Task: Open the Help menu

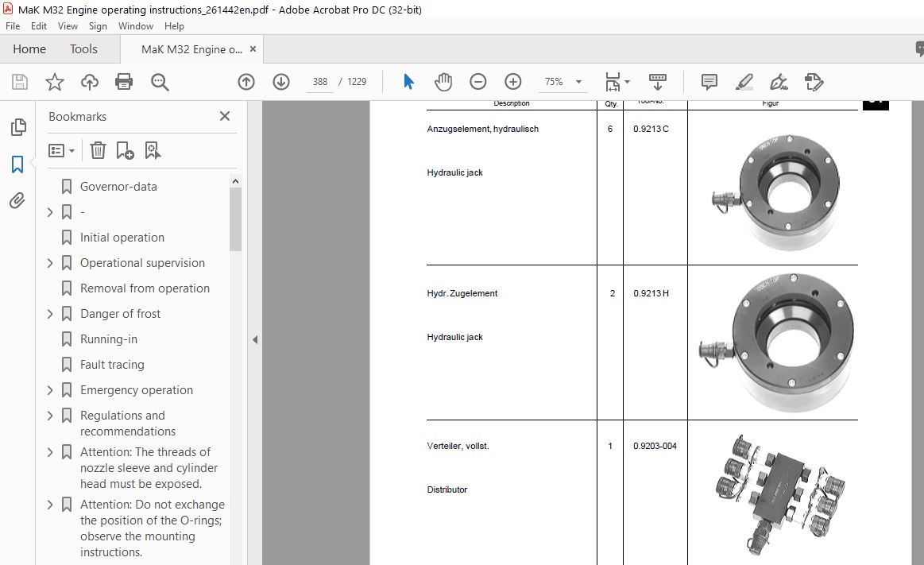Action: [x=174, y=26]
